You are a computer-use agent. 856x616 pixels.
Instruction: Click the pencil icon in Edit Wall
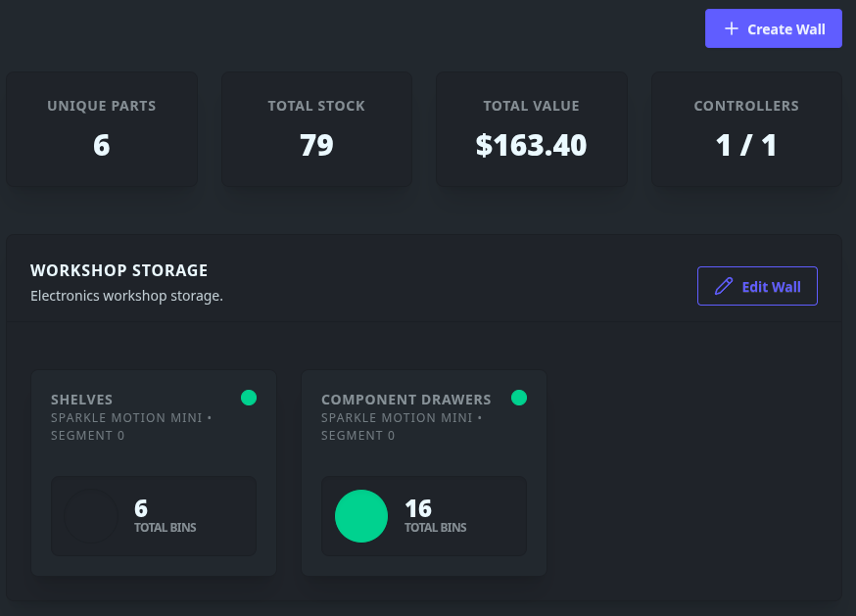tap(724, 286)
